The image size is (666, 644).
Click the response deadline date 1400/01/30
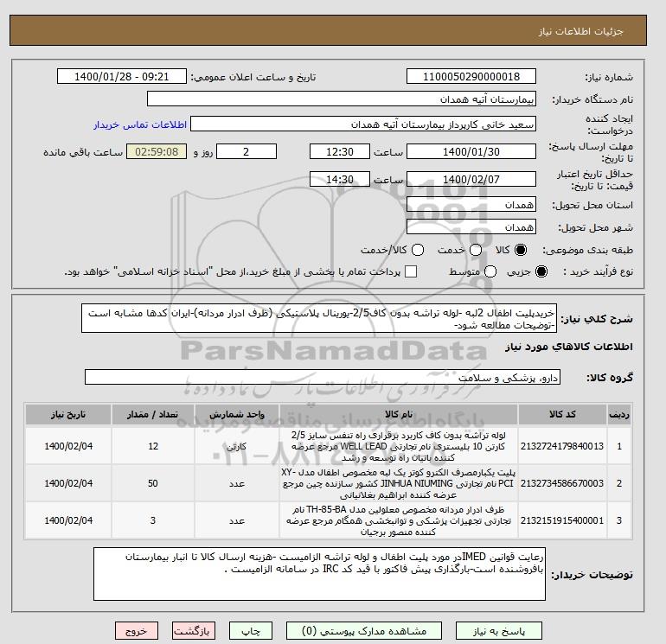(471, 151)
